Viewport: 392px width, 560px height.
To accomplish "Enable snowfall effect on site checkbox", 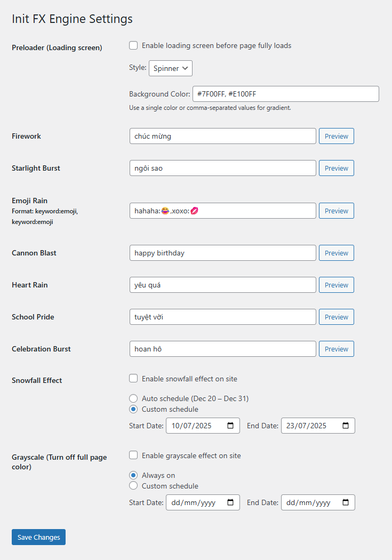I will point(133,379).
